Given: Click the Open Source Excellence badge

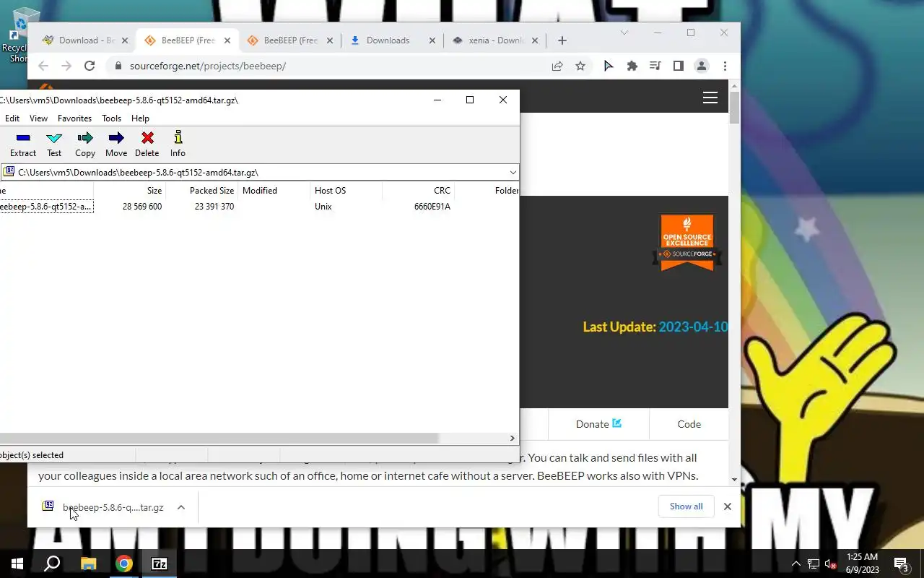Looking at the screenshot, I should (x=687, y=242).
